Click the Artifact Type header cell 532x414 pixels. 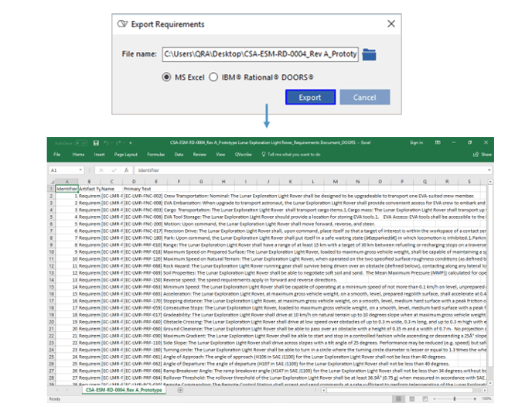click(x=90, y=189)
